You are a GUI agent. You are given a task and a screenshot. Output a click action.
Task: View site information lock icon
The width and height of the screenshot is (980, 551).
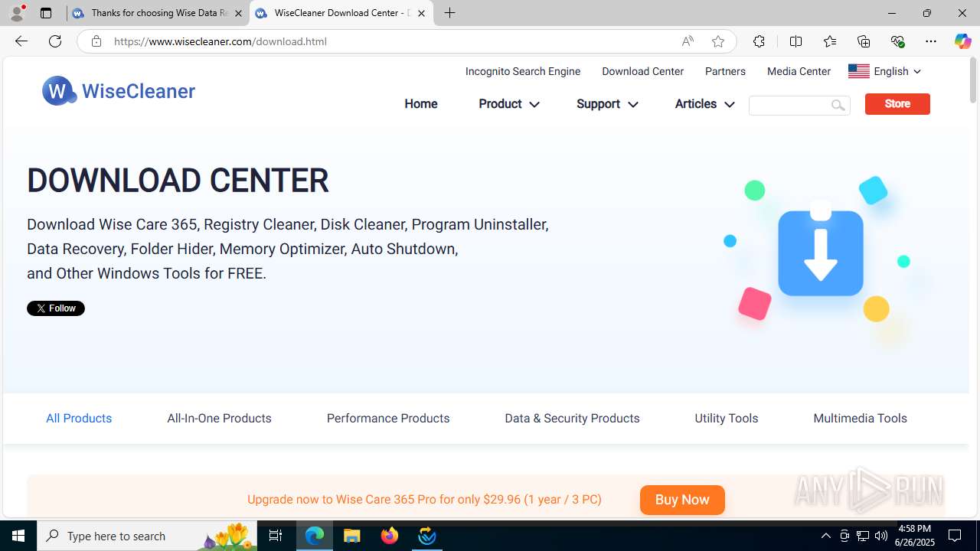[x=96, y=41]
